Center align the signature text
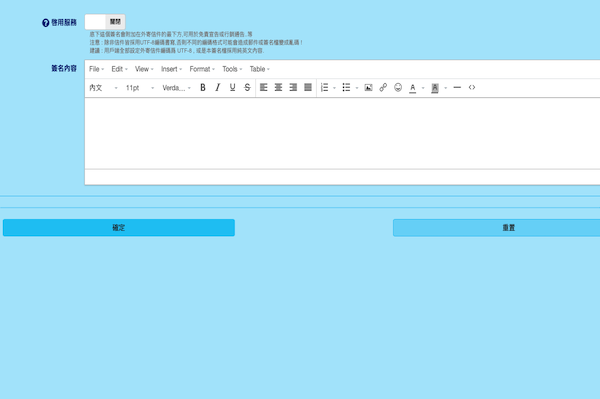The width and height of the screenshot is (600, 399). pyautogui.click(x=278, y=88)
